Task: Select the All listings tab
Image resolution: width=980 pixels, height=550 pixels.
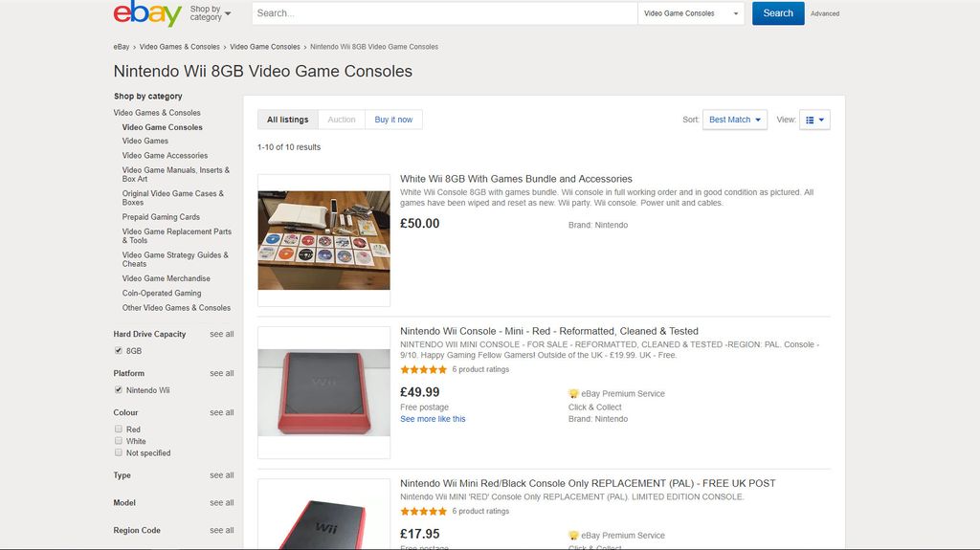Action: point(287,120)
